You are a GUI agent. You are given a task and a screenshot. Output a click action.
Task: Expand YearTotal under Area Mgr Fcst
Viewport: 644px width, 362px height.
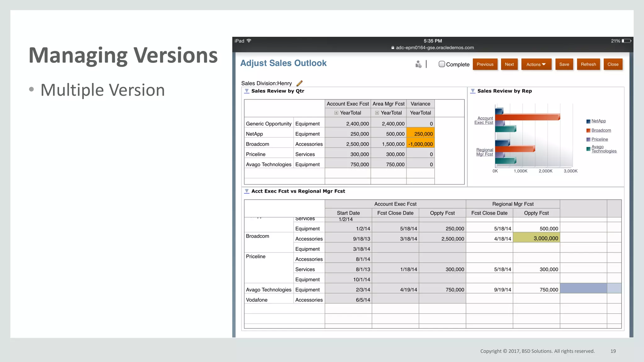click(377, 113)
